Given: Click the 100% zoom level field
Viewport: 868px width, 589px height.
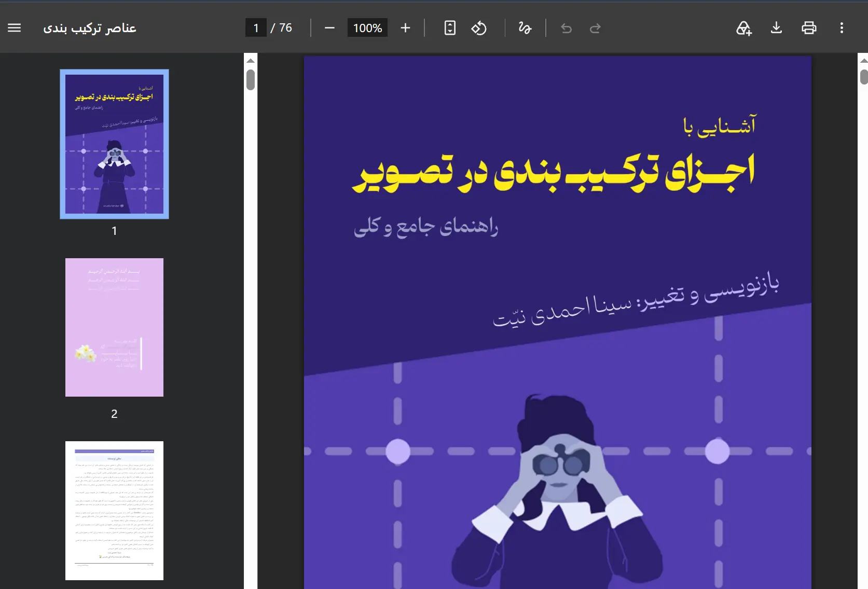Looking at the screenshot, I should click(x=367, y=28).
